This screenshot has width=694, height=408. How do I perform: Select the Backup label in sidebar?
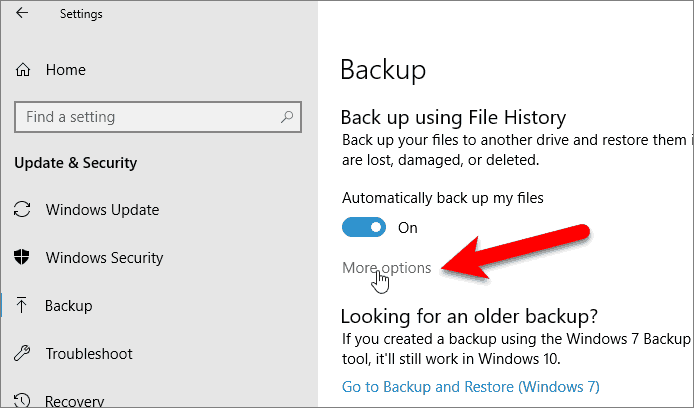click(68, 306)
